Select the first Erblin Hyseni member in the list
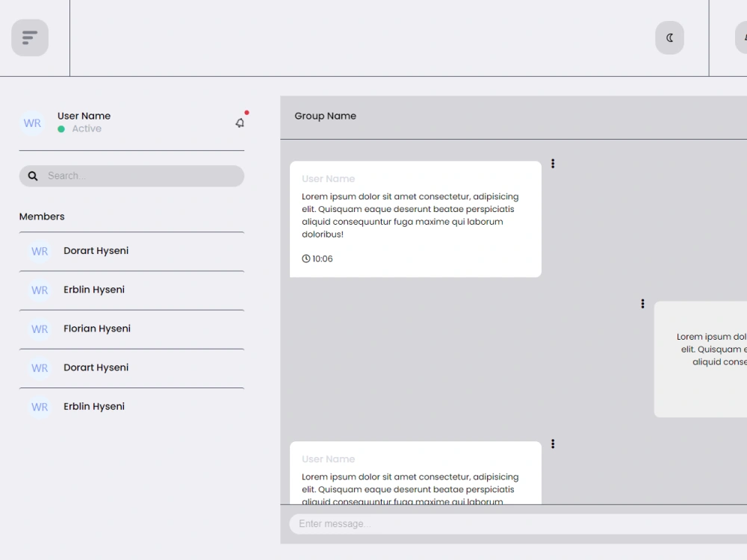 click(x=132, y=290)
